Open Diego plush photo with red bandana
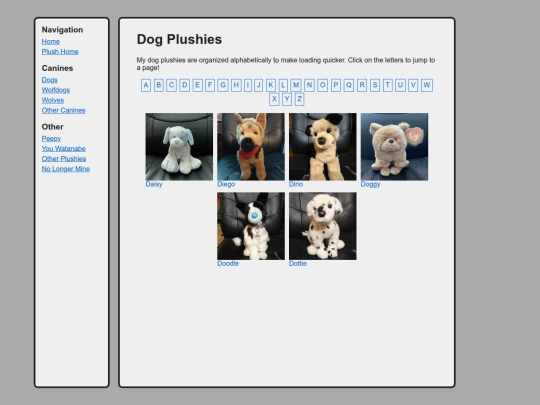 (x=251, y=147)
